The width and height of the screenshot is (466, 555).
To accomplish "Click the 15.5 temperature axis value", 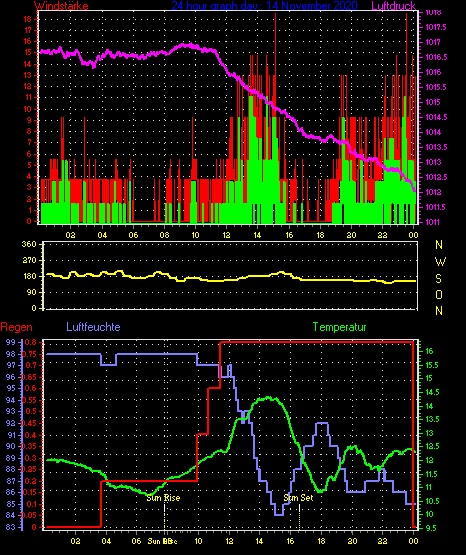I will (431, 365).
